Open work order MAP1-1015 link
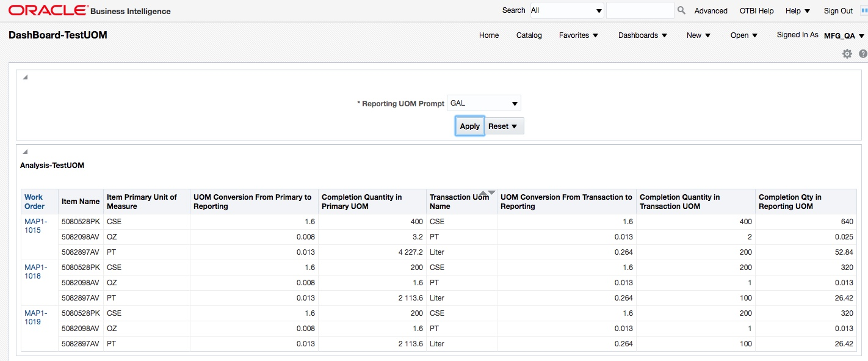 [36, 226]
